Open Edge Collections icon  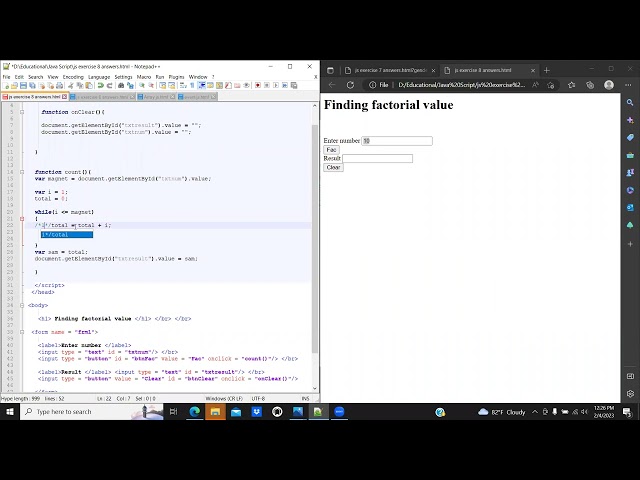[590, 85]
